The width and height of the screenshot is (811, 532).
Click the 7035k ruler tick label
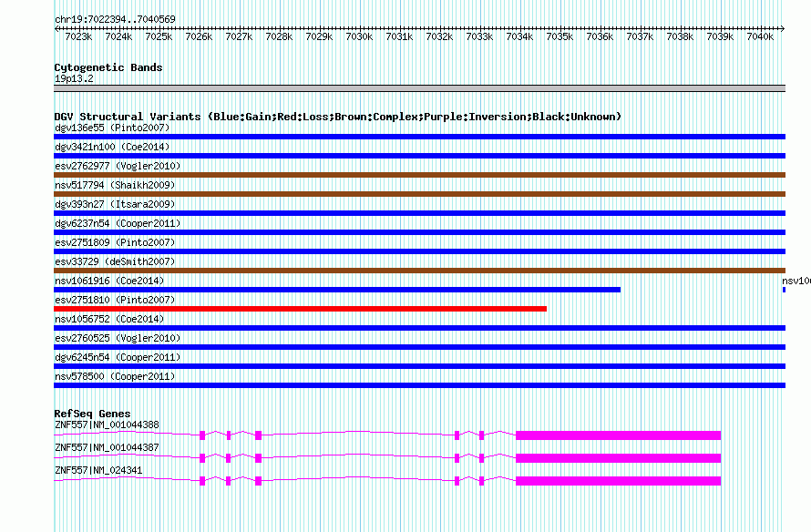click(x=559, y=36)
